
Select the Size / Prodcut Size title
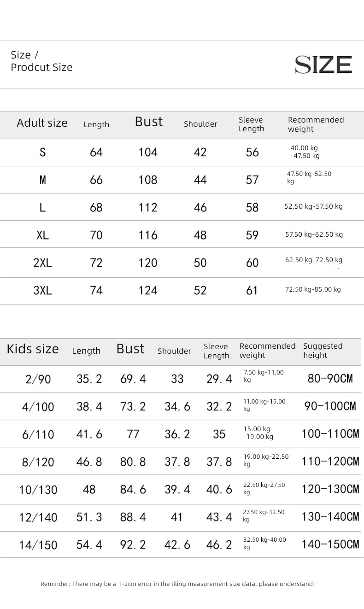point(41,61)
